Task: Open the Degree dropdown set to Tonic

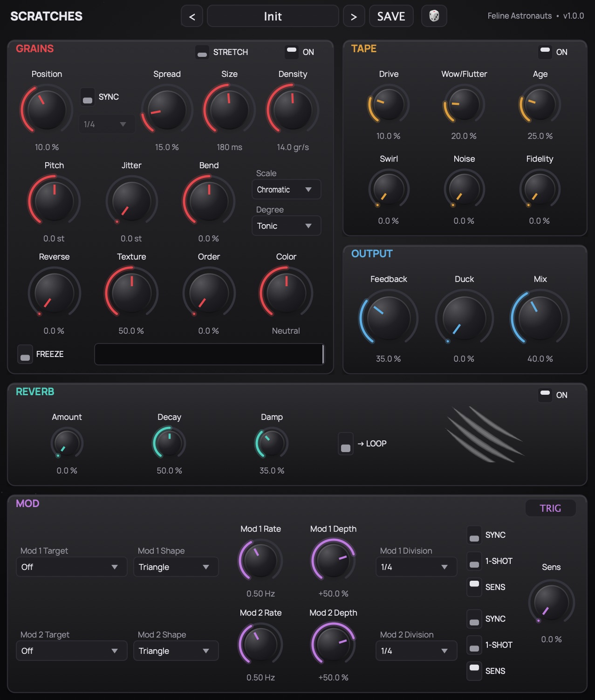Action: [286, 226]
